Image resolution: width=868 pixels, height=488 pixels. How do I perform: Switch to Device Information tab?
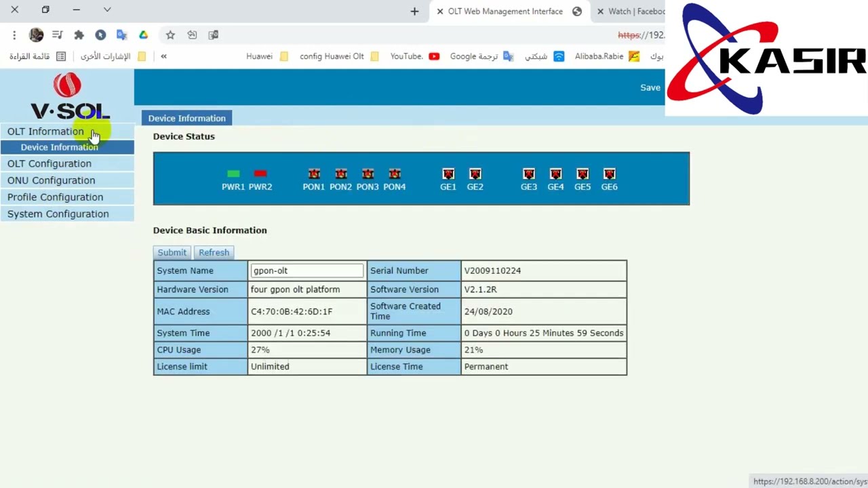coord(186,118)
